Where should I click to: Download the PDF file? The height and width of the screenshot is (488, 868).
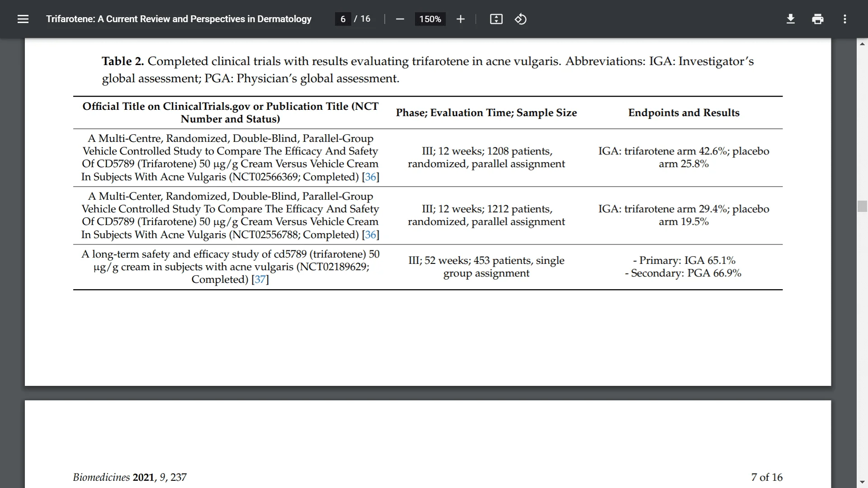click(x=790, y=19)
